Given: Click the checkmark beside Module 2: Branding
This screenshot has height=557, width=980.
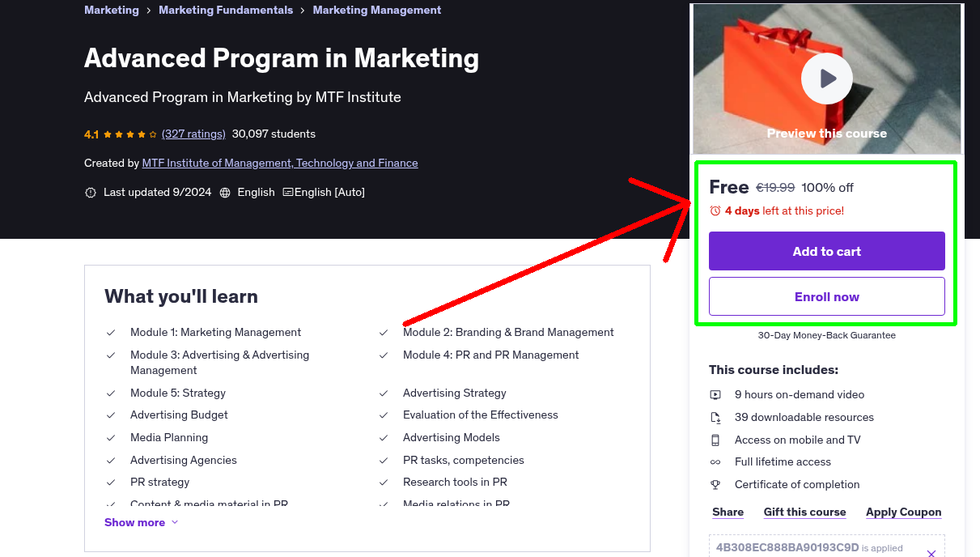Looking at the screenshot, I should [x=384, y=333].
